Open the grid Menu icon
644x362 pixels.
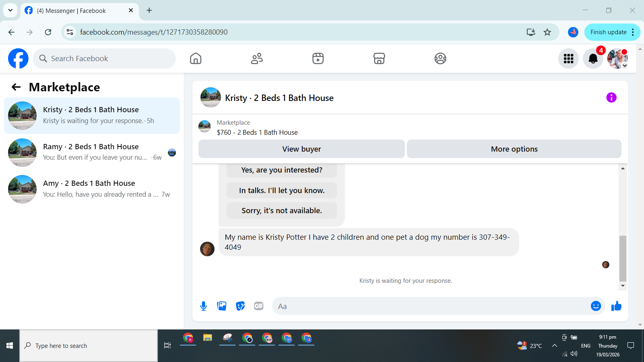(x=568, y=59)
